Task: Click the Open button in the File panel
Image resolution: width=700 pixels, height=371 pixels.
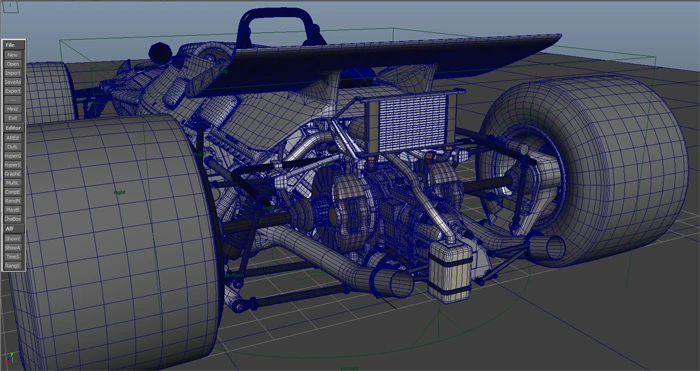Action: tap(12, 64)
